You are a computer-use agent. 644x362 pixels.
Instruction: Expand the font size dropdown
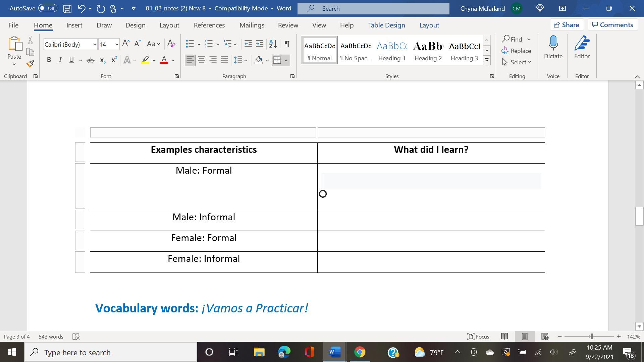point(116,44)
